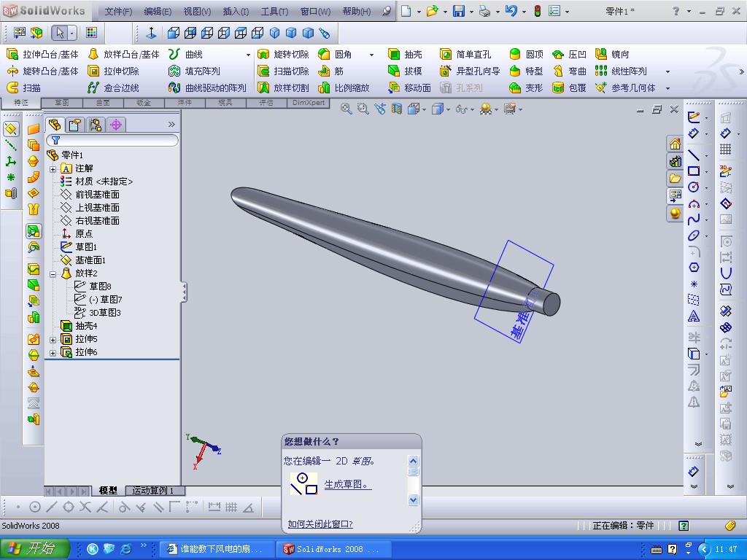This screenshot has width=747, height=560.
Task: Open the Zoom to Fit view tool
Action: [347, 109]
